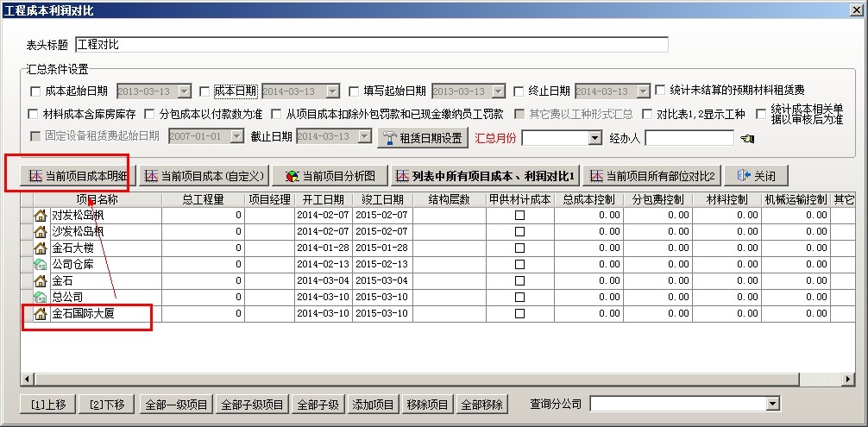
Task: Click into the 表头标题 text field
Action: coord(371,45)
